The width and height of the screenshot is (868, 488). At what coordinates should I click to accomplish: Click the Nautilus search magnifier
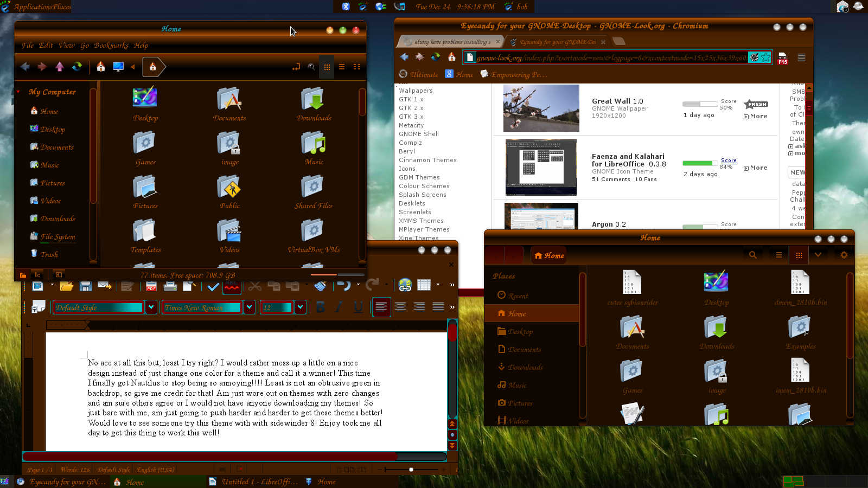pyautogui.click(x=752, y=255)
